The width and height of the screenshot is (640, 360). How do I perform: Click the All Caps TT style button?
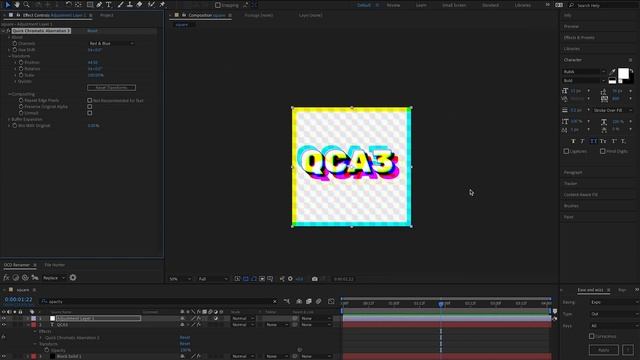[x=593, y=141]
